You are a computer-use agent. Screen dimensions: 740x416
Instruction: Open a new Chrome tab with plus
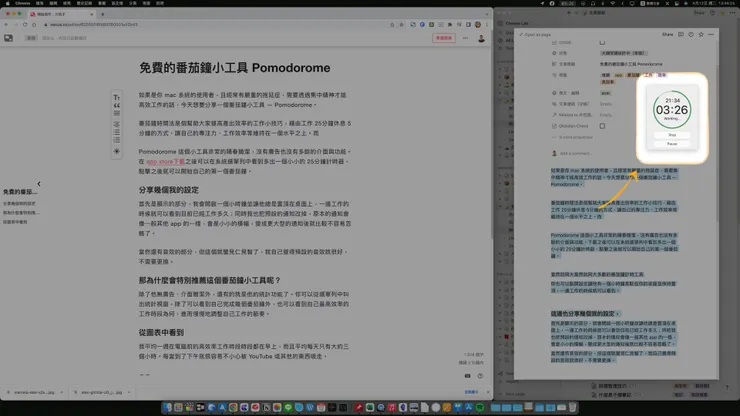pos(102,14)
